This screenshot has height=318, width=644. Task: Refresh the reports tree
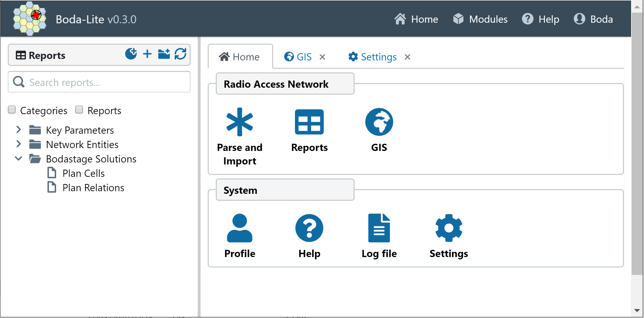coord(180,54)
